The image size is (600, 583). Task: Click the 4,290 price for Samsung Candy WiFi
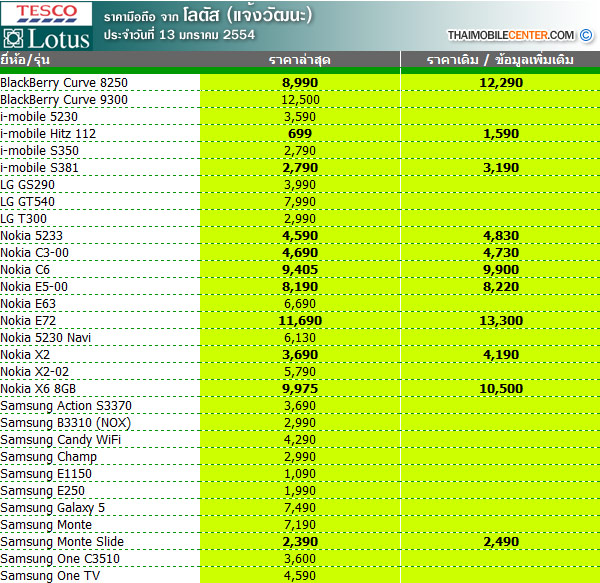pos(300,440)
